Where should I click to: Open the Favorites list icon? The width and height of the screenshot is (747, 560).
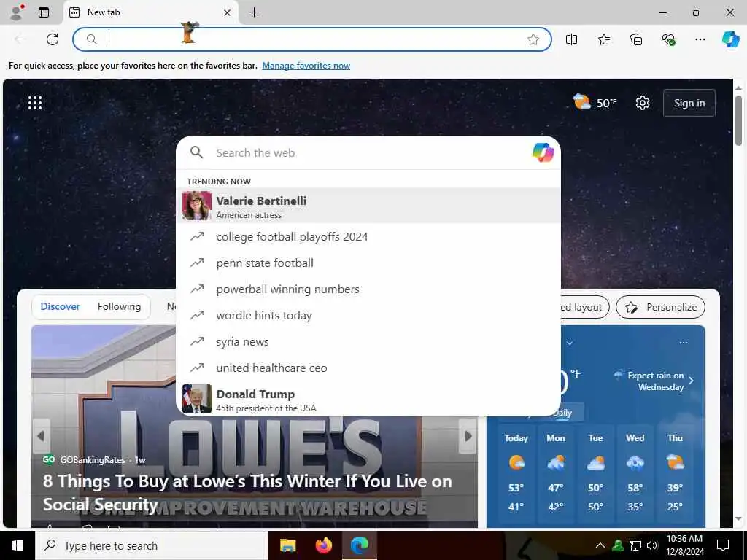point(604,39)
